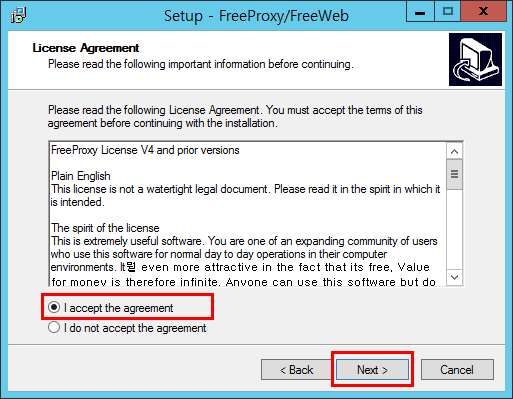Close the Setup window with X
Image resolution: width=513 pixels, height=399 pixels.
(483, 12)
